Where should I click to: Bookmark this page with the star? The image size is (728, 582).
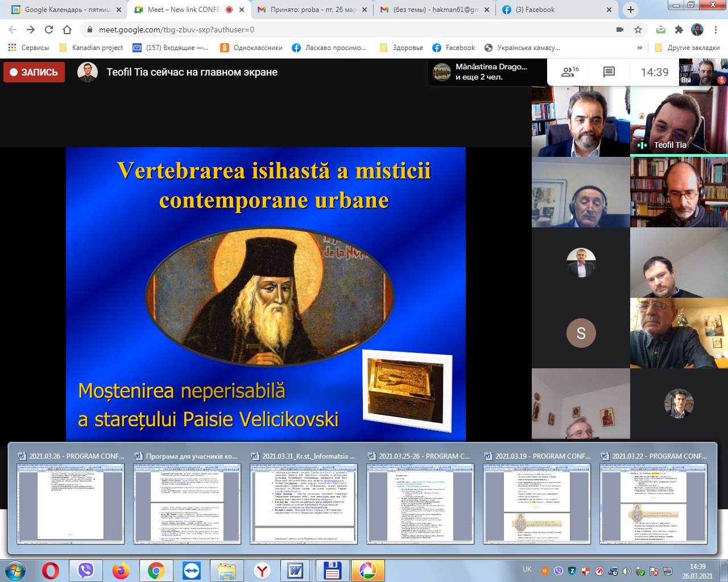click(638, 30)
